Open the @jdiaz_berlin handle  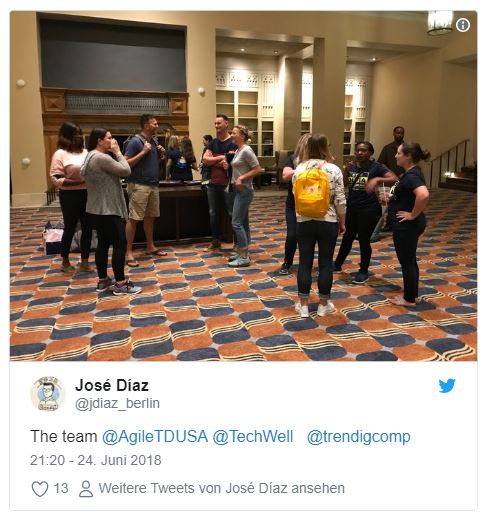117,403
